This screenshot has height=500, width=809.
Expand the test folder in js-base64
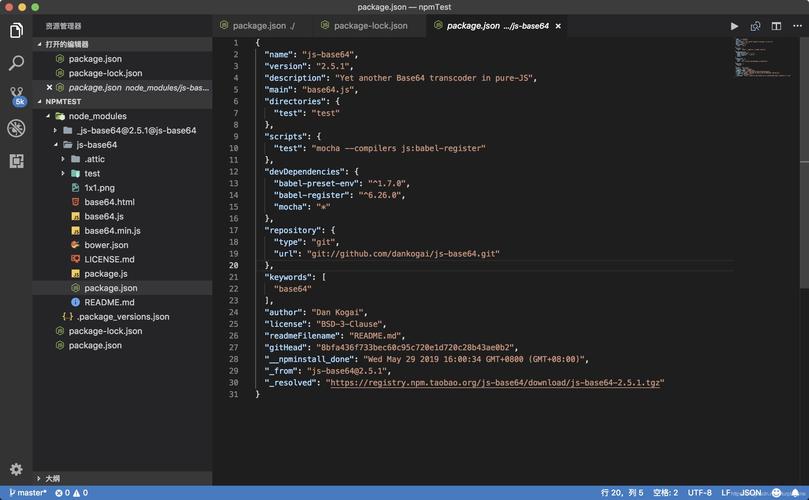91,173
